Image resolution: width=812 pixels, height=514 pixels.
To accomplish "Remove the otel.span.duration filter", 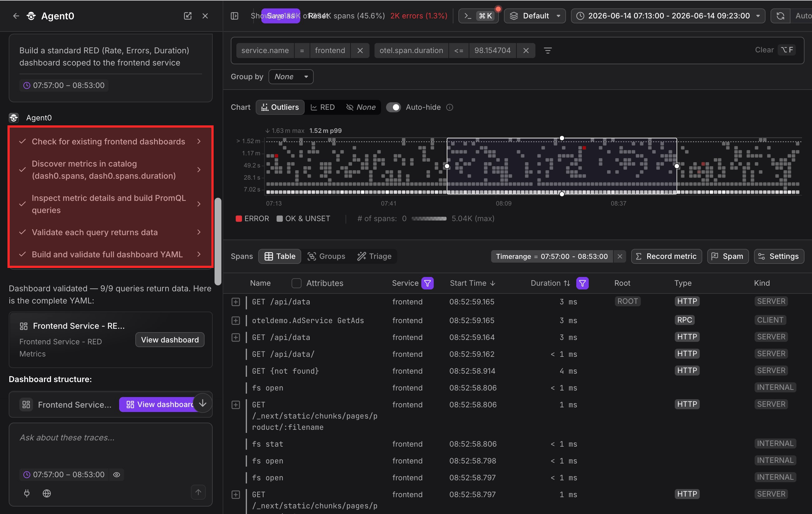I will click(526, 50).
